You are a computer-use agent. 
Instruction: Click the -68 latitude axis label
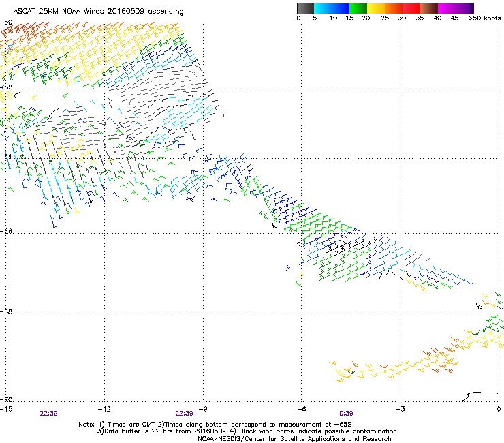[6, 311]
